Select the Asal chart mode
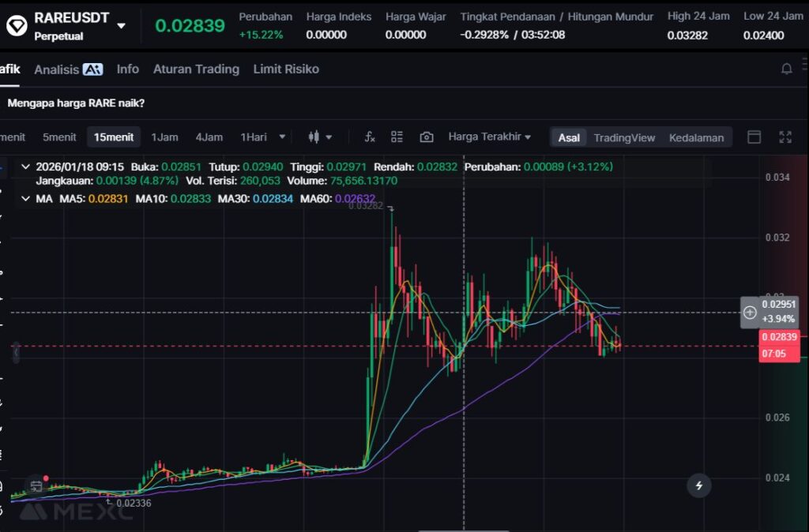Image resolution: width=809 pixels, height=532 pixels. point(569,137)
